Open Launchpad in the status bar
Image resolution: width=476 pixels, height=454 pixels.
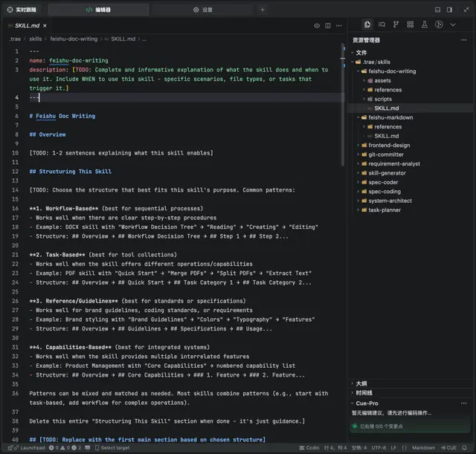[33, 448]
